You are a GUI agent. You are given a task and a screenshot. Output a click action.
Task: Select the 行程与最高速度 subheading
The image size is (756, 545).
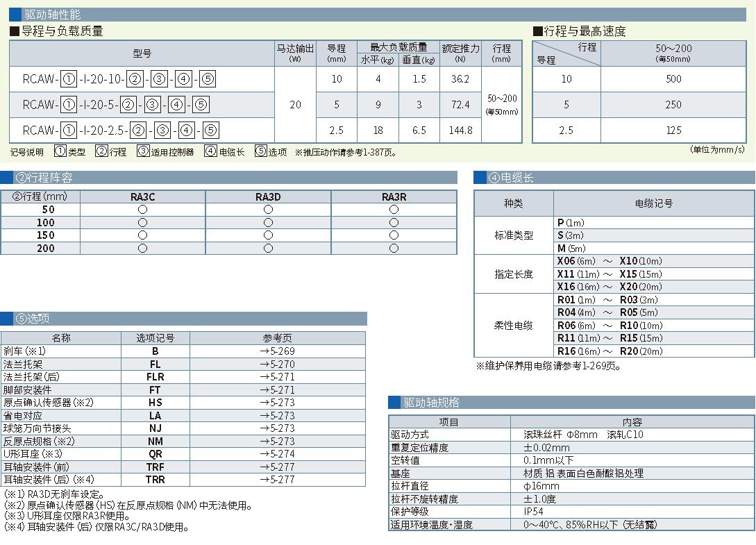point(579,31)
